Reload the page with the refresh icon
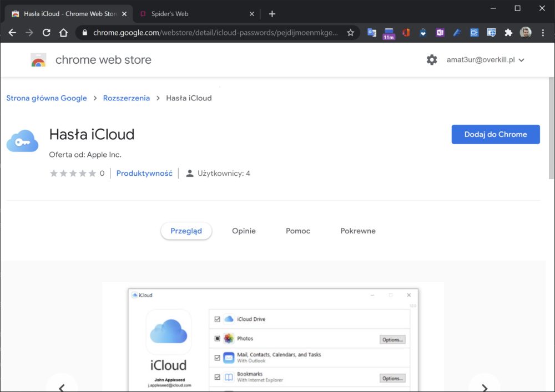The height and width of the screenshot is (392, 555). pos(47,33)
